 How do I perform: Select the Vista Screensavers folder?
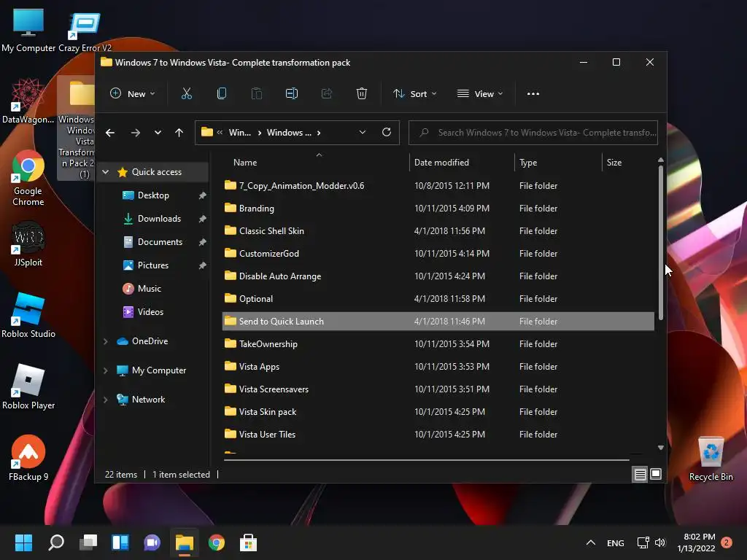pos(438,389)
